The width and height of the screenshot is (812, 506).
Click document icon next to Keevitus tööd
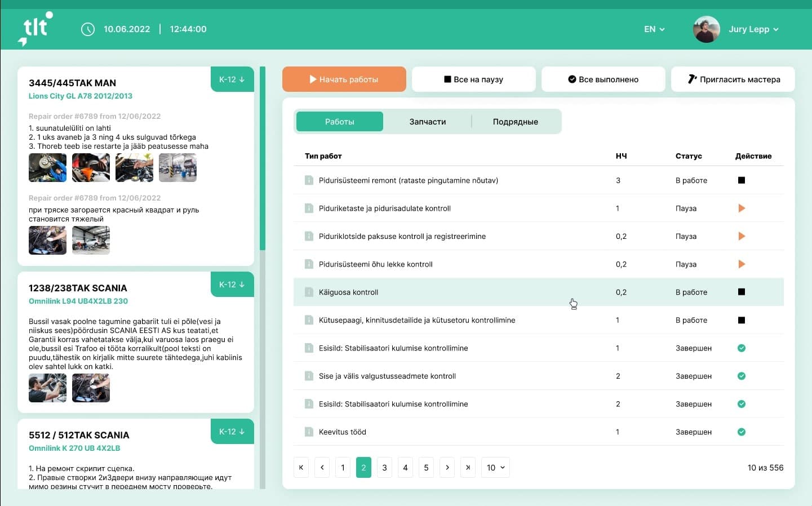click(309, 432)
